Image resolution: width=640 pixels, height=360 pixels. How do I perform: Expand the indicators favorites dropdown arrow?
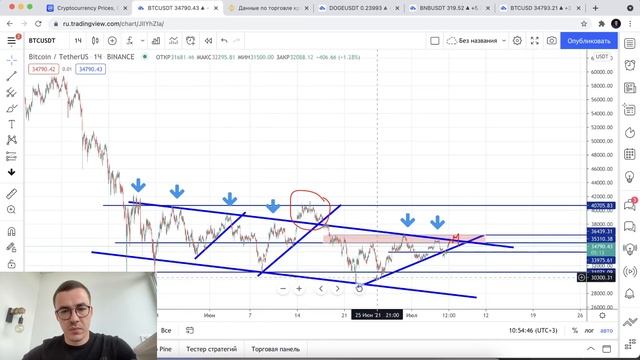coord(142,40)
